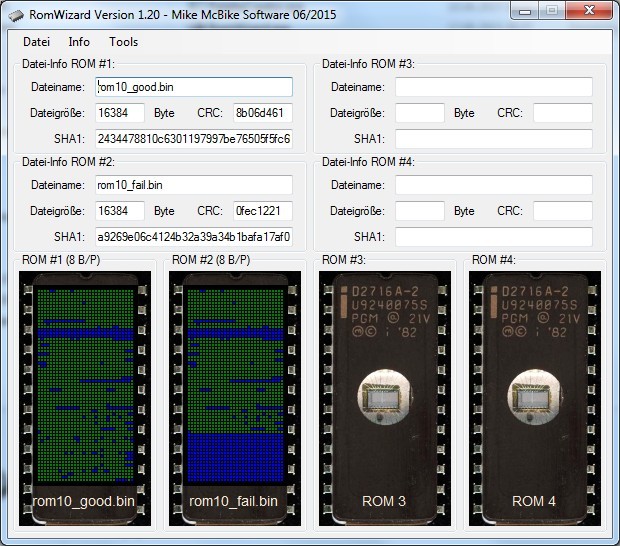The image size is (620, 546).
Task: Open the Datei menu
Action: 36,42
